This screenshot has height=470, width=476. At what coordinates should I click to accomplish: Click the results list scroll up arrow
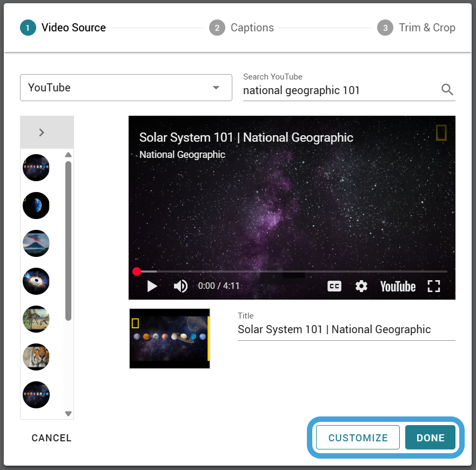click(x=68, y=155)
